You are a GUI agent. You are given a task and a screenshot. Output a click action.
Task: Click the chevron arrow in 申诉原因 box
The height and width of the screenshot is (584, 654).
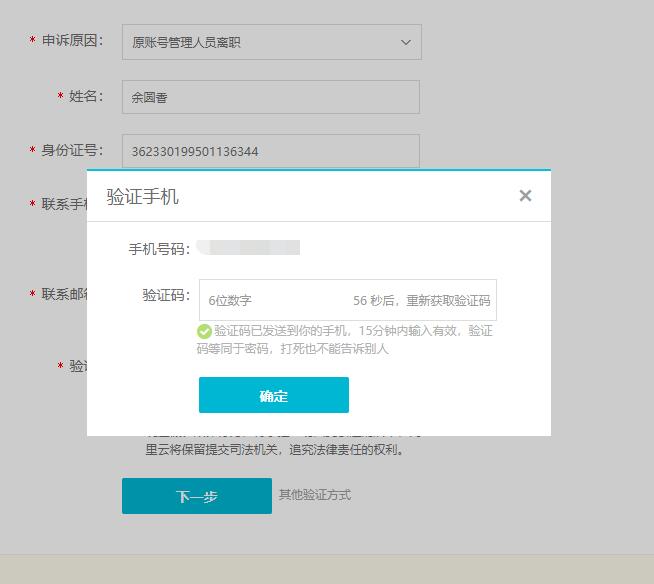pos(405,42)
